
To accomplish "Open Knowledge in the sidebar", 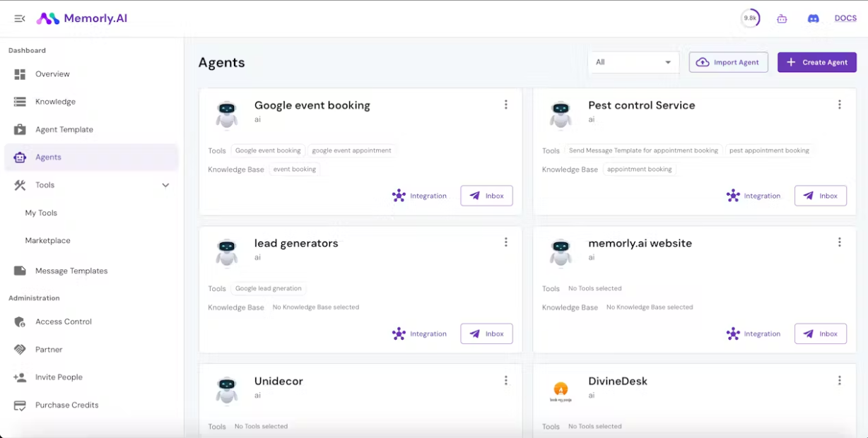I will coord(91,102).
